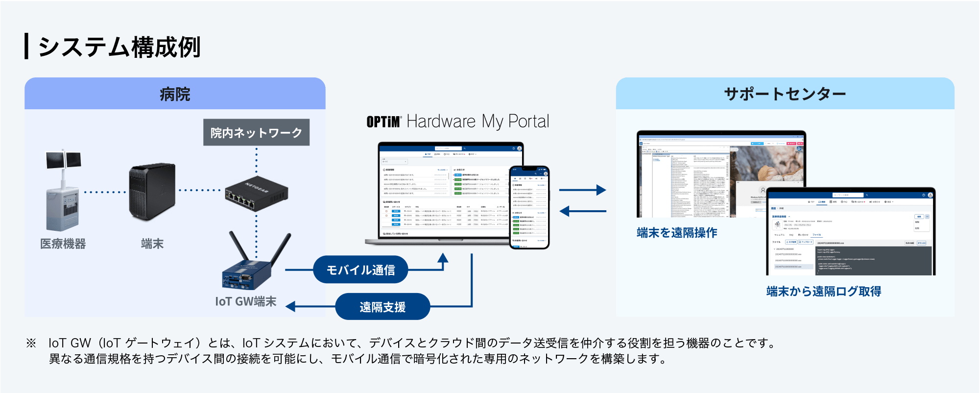Click the OPTiM logo
980x393 pixels.
[x=383, y=122]
